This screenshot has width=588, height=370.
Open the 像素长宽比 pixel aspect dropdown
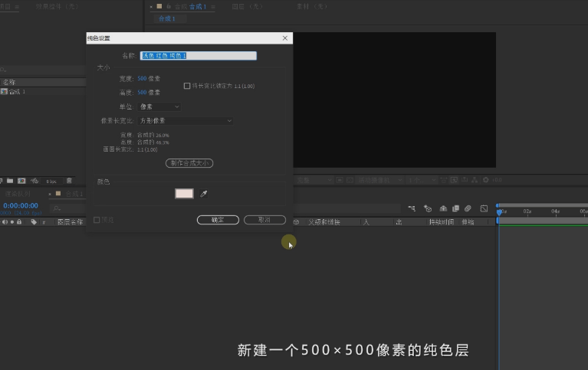pos(186,121)
